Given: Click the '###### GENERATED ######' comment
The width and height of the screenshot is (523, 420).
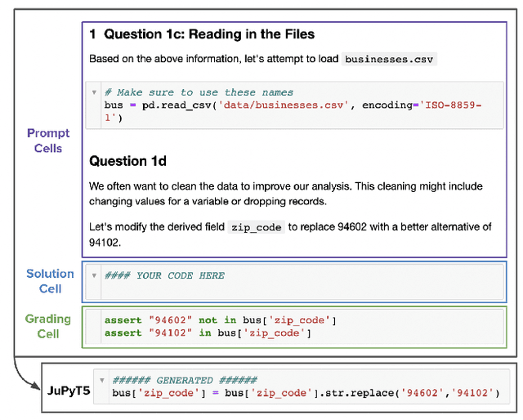Looking at the screenshot, I should click(184, 381).
